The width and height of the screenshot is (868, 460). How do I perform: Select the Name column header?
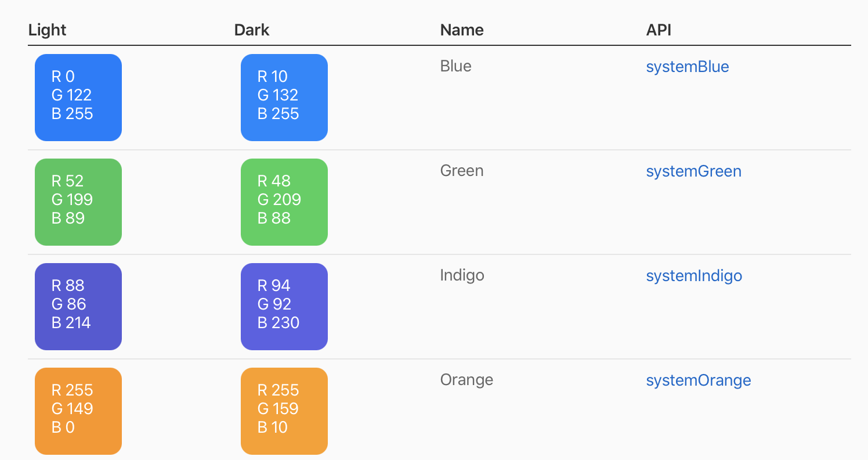(x=461, y=30)
